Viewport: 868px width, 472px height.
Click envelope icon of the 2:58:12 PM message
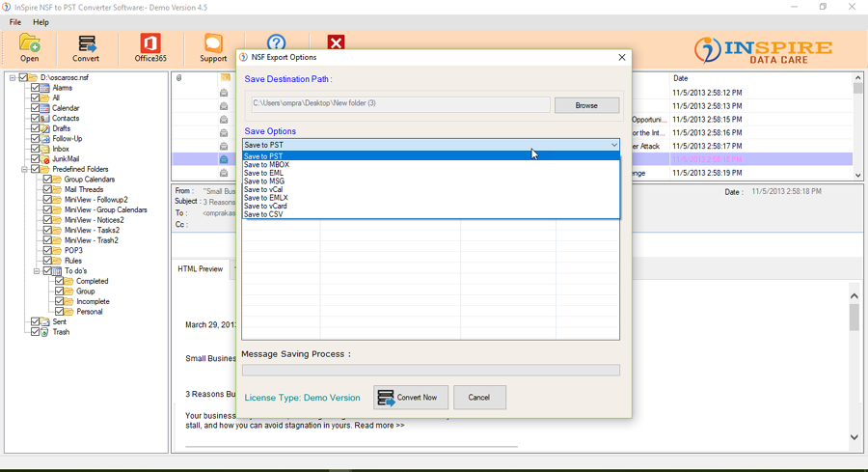point(224,93)
